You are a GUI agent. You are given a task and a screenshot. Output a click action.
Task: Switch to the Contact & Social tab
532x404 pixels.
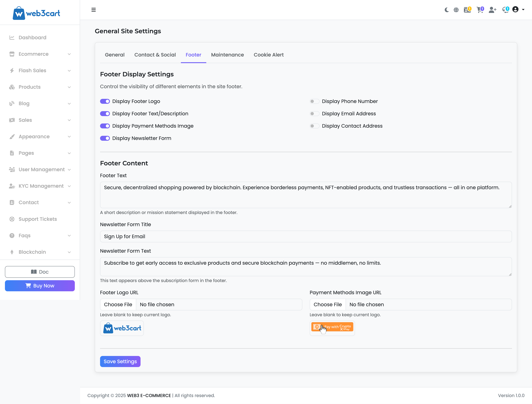155,55
